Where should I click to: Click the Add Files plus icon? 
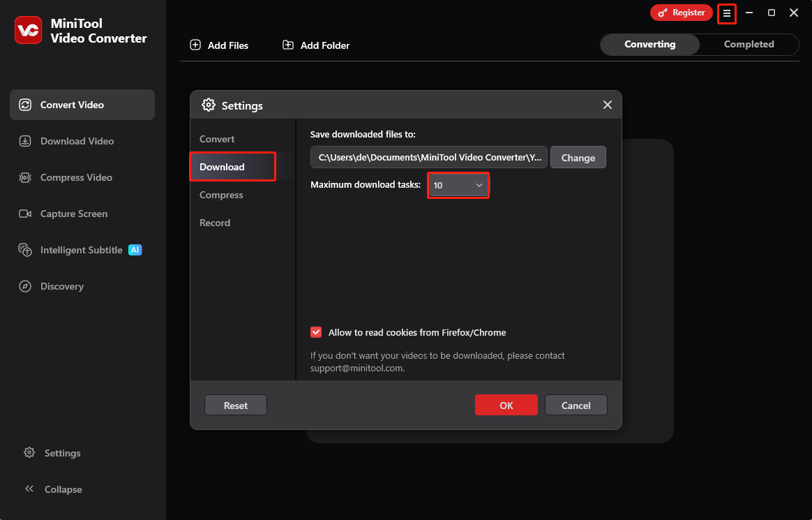coord(195,45)
